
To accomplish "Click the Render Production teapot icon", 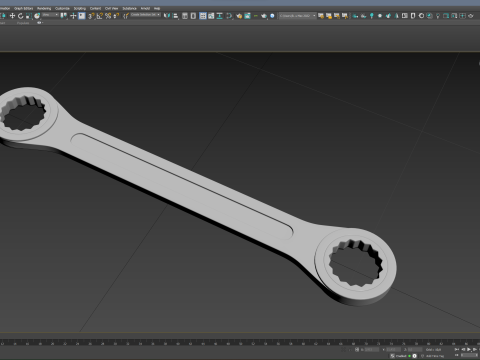I will (264, 16).
